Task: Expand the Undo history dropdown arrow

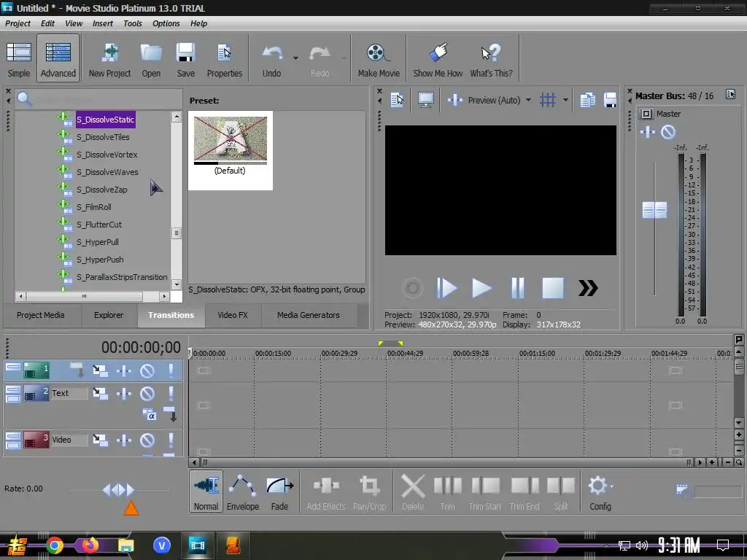Action: click(x=296, y=58)
